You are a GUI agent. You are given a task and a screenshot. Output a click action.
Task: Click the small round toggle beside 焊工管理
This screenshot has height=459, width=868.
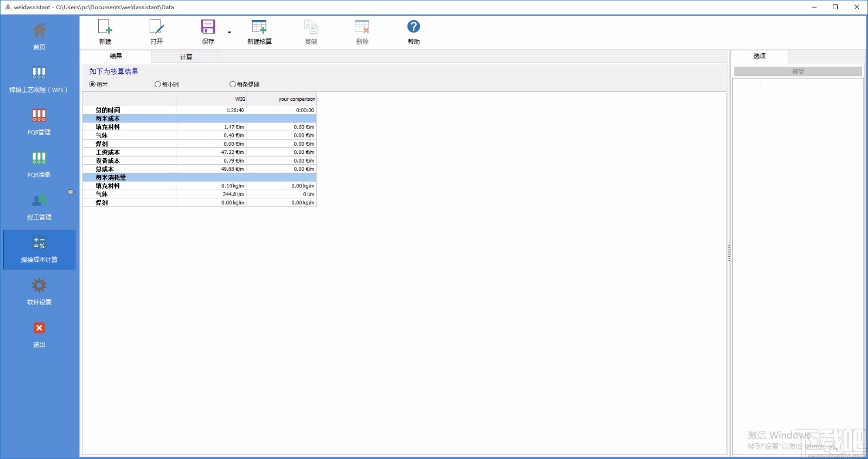point(71,192)
